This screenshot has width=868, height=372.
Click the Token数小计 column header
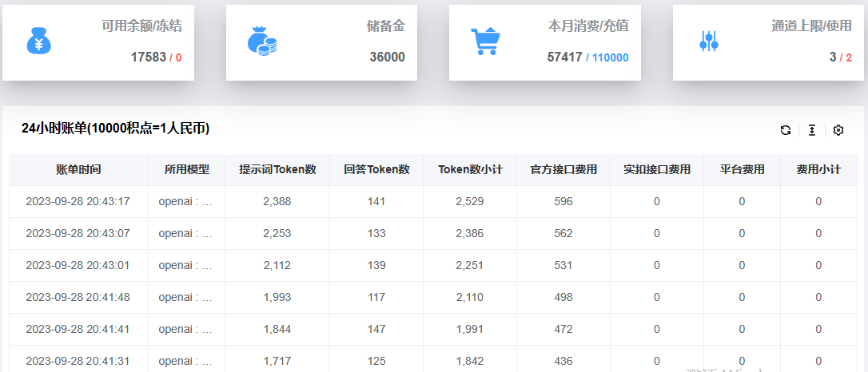[x=470, y=170]
